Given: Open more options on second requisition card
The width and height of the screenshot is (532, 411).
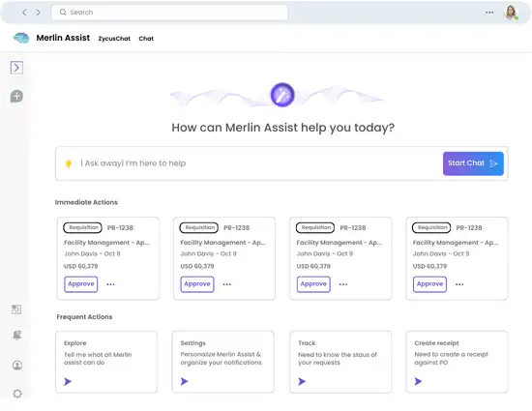Looking at the screenshot, I should coord(227,284).
